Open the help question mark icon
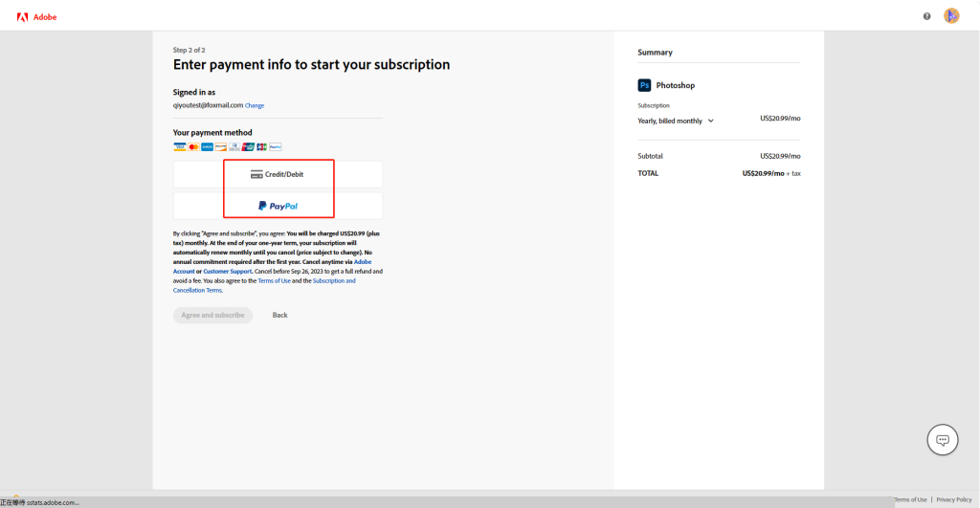 pyautogui.click(x=926, y=16)
